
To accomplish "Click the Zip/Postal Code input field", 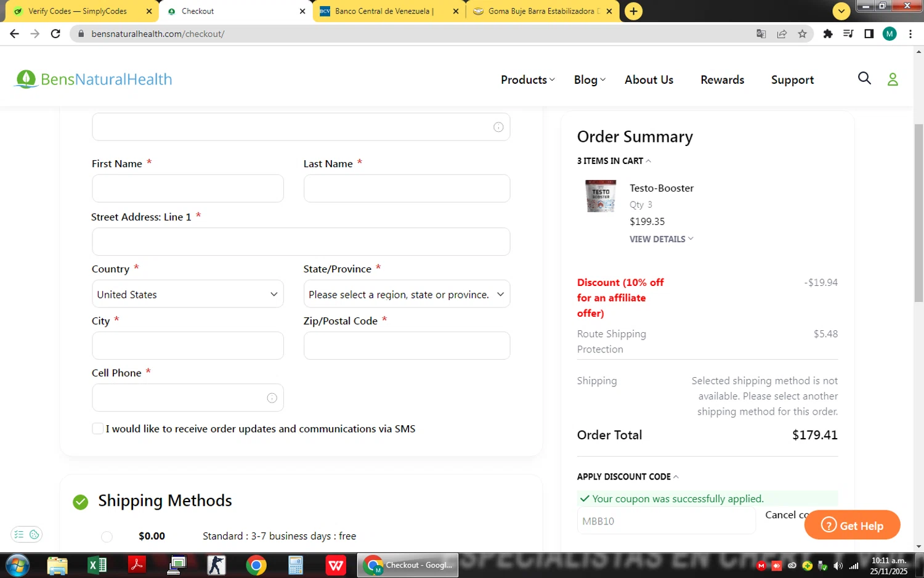I will 407,346.
